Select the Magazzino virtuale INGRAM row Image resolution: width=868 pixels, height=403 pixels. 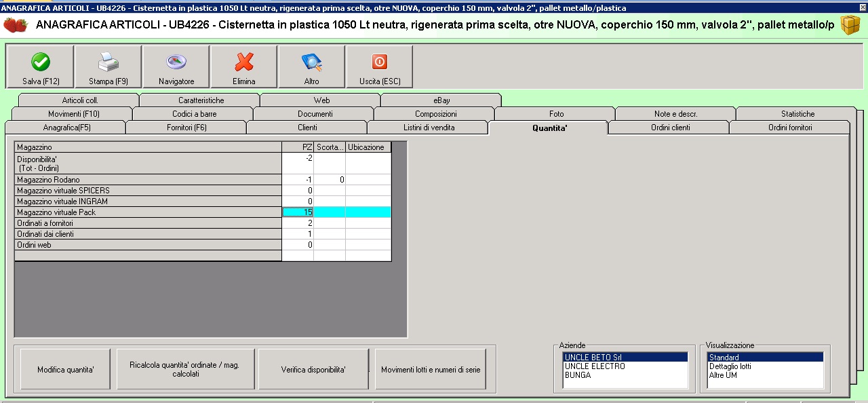point(203,201)
